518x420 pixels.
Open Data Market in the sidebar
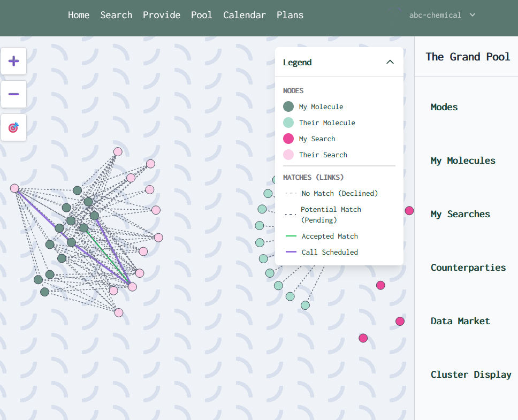pos(460,321)
